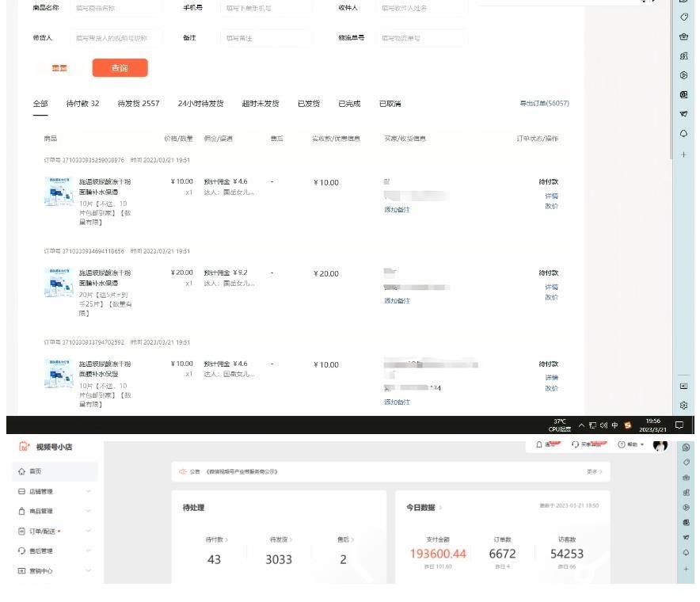The image size is (700, 602).
Task: Focus the 带货人 input field
Action: [116, 38]
